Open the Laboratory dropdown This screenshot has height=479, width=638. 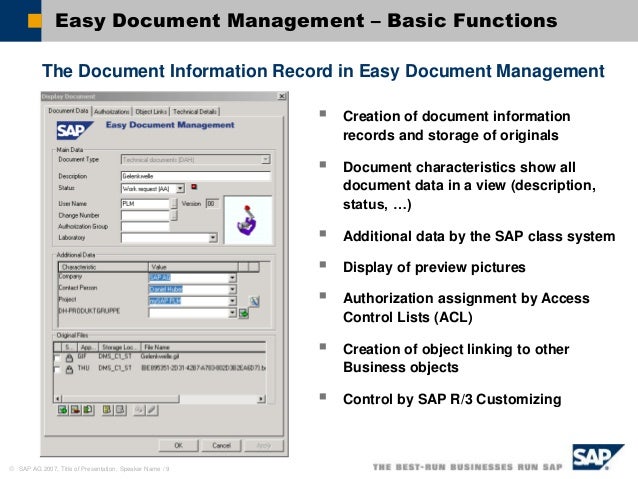pyautogui.click(x=213, y=238)
